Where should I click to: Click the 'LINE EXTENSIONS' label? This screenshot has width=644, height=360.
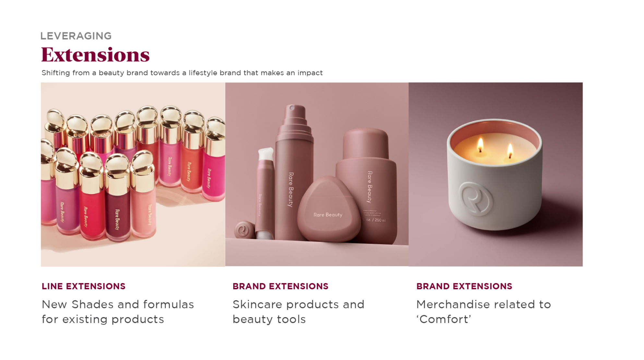[83, 286]
